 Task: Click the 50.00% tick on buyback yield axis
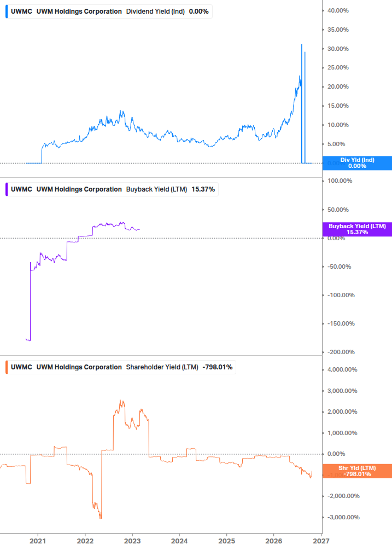pos(338,210)
